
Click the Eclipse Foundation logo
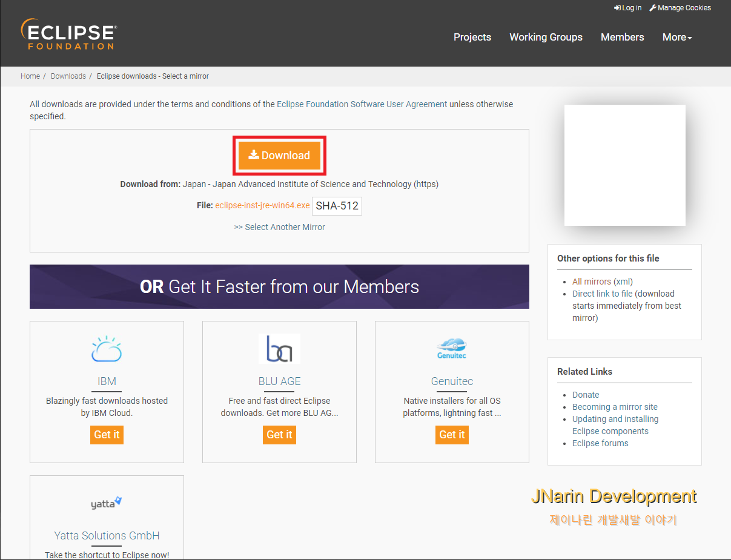[68, 34]
